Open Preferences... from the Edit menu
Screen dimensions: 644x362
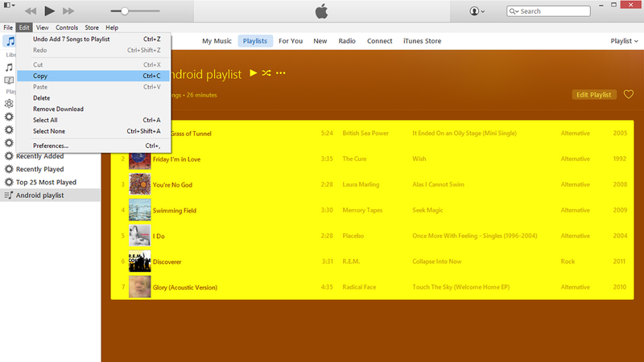pos(94,146)
